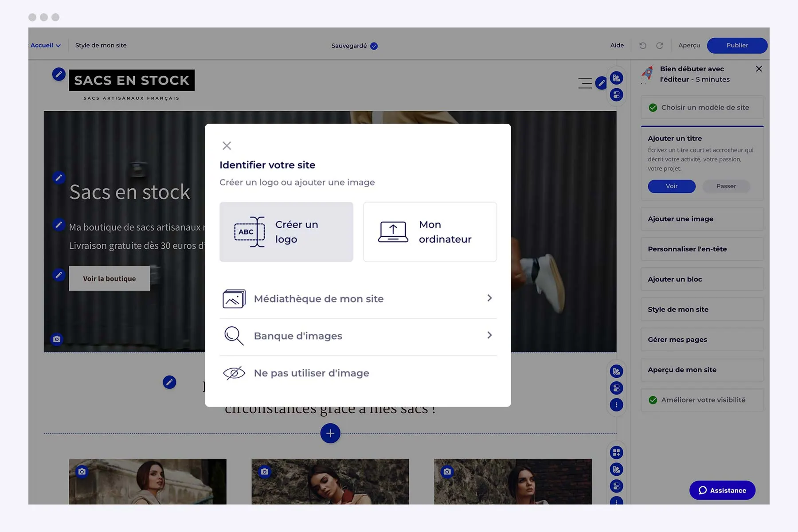This screenshot has height=532, width=798.
Task: Edit the text block below the hero via pencil
Action: click(169, 382)
